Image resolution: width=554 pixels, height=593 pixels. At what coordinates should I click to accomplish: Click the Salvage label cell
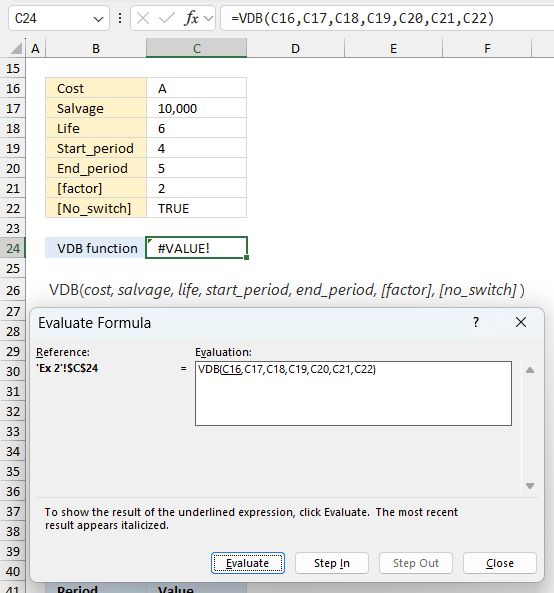[x=96, y=108]
